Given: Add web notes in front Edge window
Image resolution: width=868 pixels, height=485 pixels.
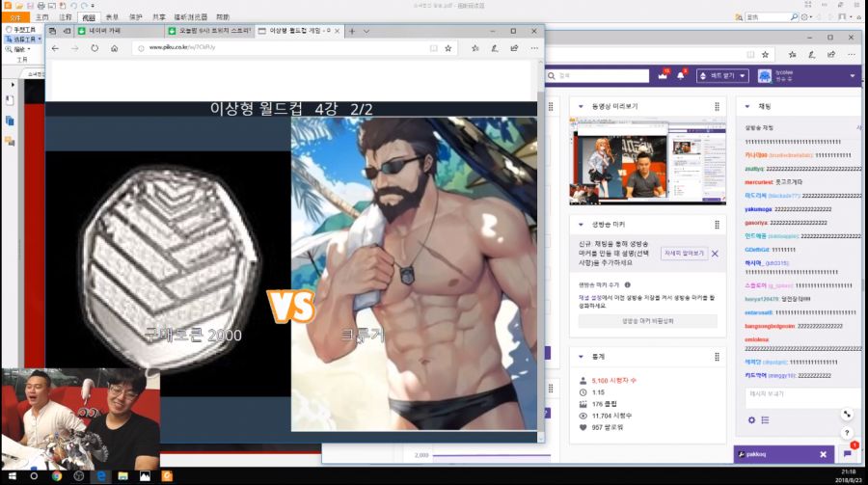Looking at the screenshot, I should pos(495,49).
